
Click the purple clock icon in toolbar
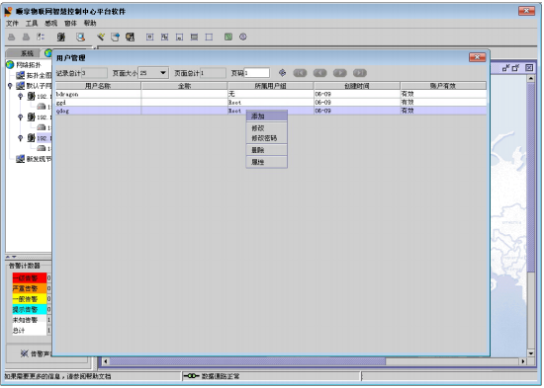(x=243, y=37)
